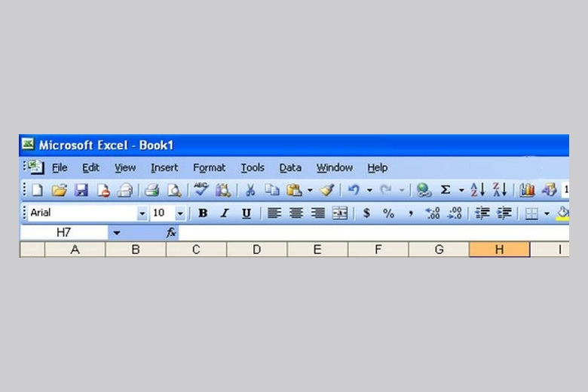Toggle Align Right
The width and height of the screenshot is (588, 392).
pos(318,213)
